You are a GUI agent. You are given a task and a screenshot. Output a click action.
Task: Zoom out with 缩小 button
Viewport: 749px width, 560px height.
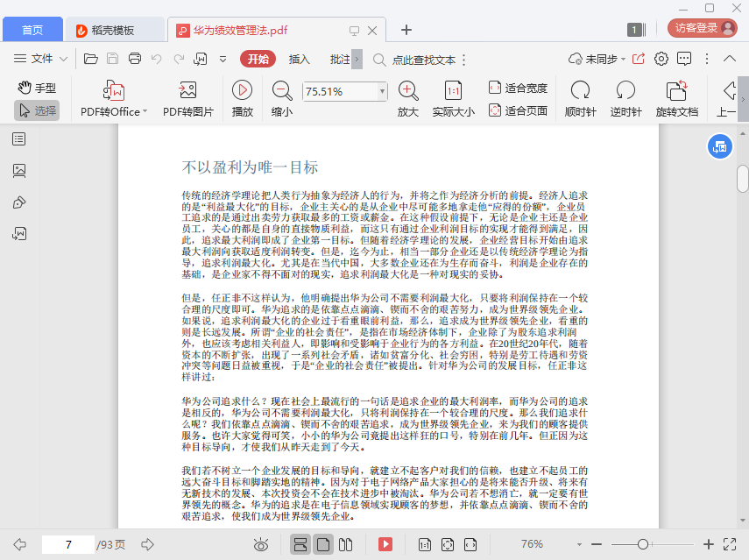coord(282,99)
